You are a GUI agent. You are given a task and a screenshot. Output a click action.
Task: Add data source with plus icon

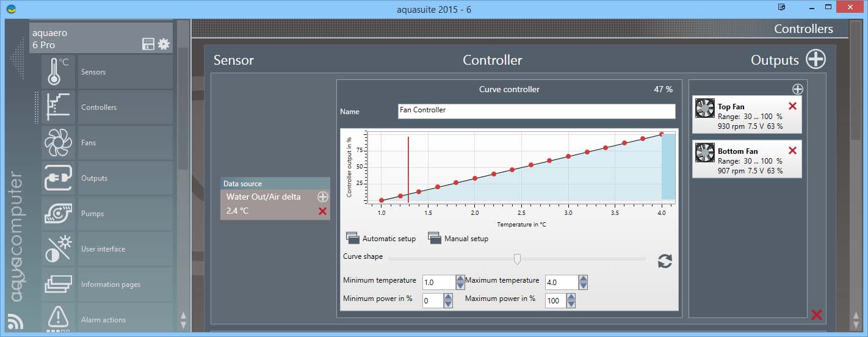(x=323, y=197)
